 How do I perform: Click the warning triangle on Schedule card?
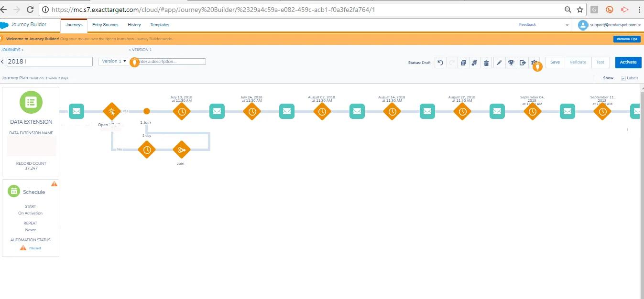click(x=54, y=184)
